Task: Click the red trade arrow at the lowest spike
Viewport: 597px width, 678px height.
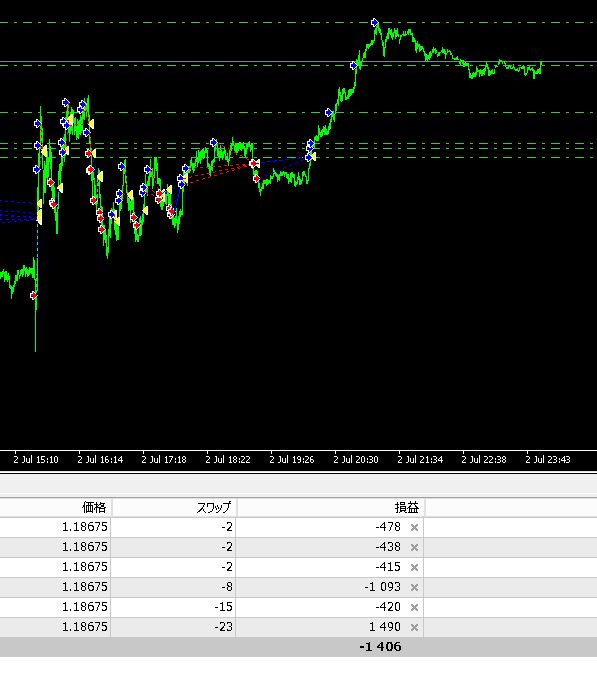Action: coord(34,295)
